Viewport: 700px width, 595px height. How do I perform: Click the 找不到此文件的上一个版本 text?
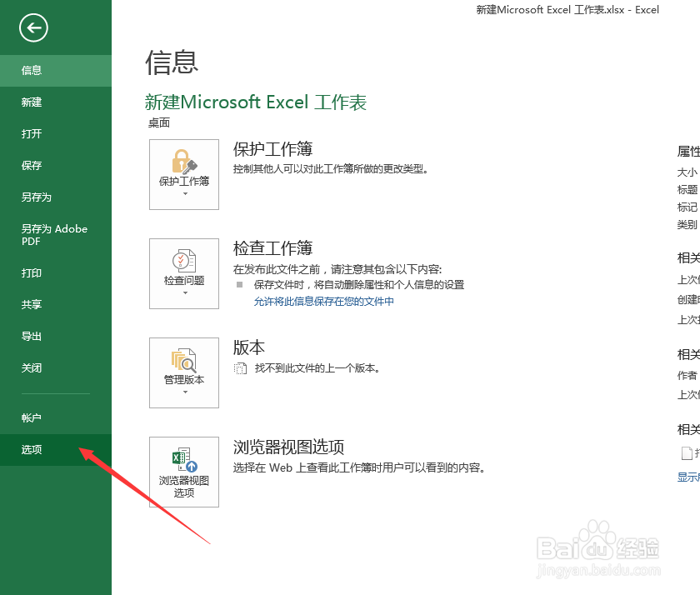coord(317,368)
